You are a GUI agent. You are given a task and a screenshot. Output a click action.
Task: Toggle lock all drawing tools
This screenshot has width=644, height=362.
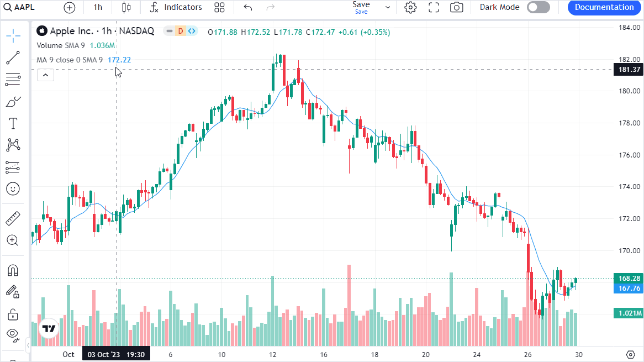[13, 314]
